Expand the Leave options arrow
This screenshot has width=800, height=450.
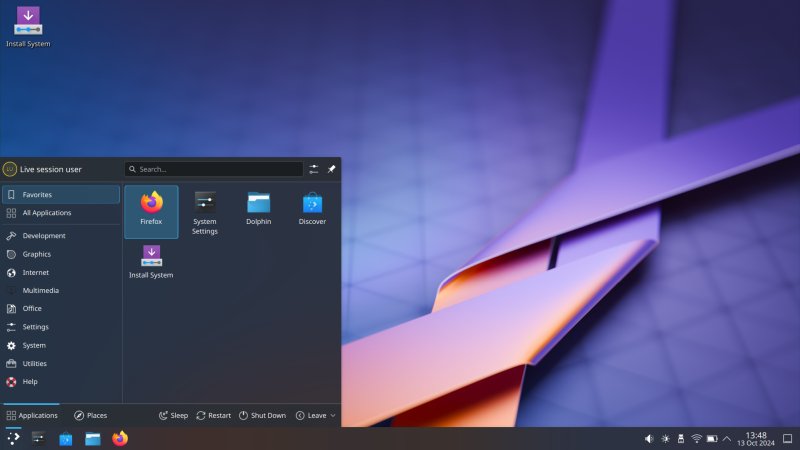[x=333, y=415]
